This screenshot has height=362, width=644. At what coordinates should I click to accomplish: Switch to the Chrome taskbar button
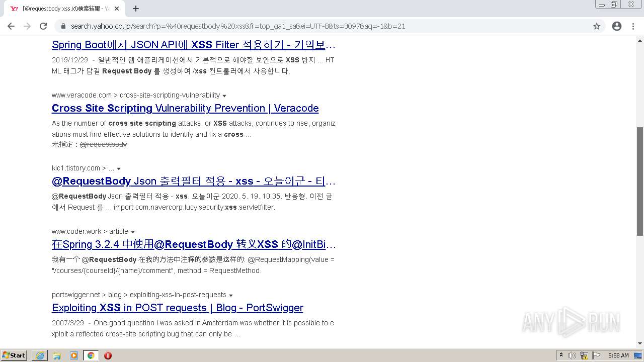click(x=91, y=355)
